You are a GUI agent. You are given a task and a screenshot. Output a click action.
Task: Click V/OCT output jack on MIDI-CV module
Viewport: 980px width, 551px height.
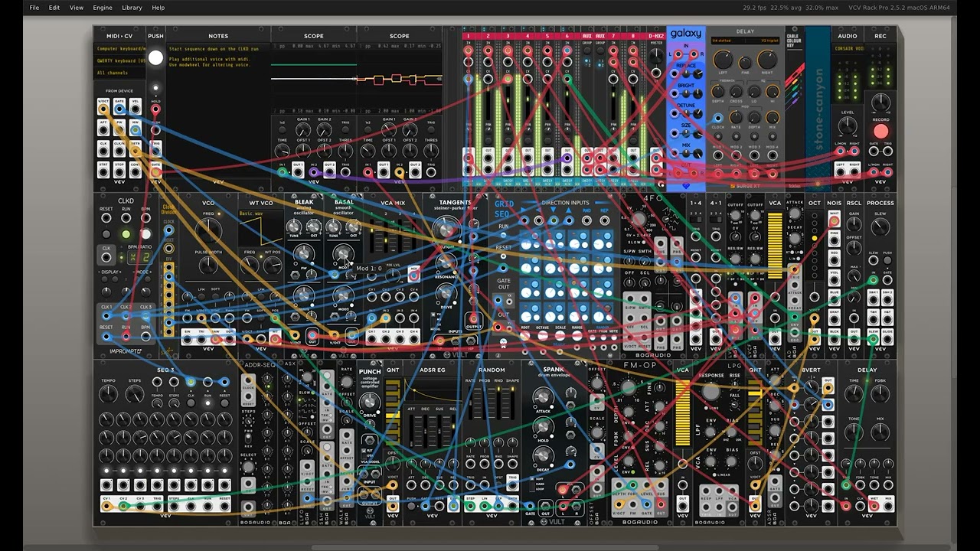tap(103, 109)
